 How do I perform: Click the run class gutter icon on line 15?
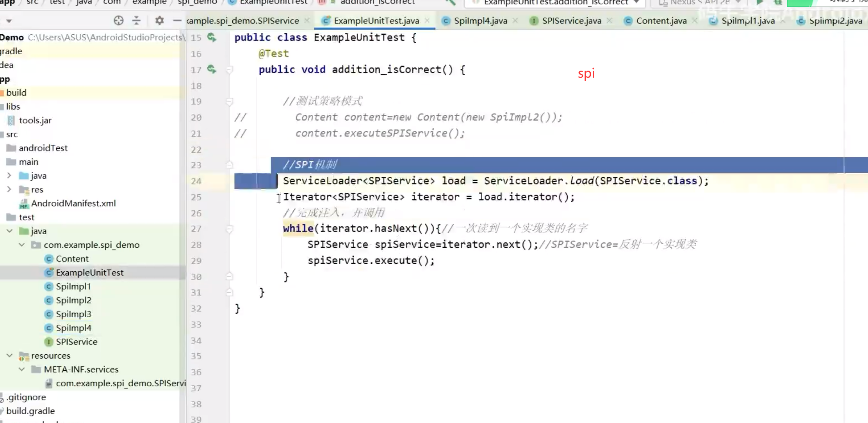point(212,37)
